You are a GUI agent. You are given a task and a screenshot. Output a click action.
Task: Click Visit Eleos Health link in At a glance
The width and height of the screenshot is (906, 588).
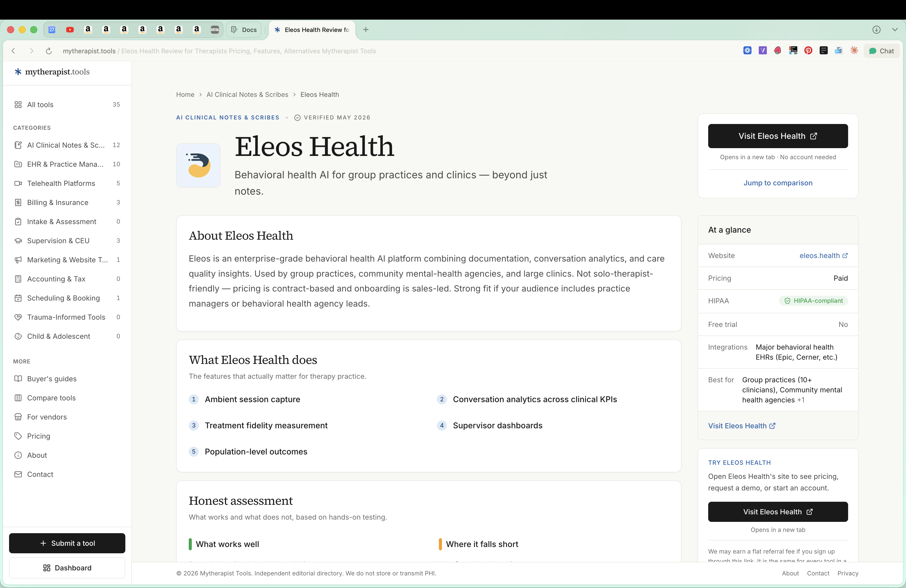[x=742, y=426]
